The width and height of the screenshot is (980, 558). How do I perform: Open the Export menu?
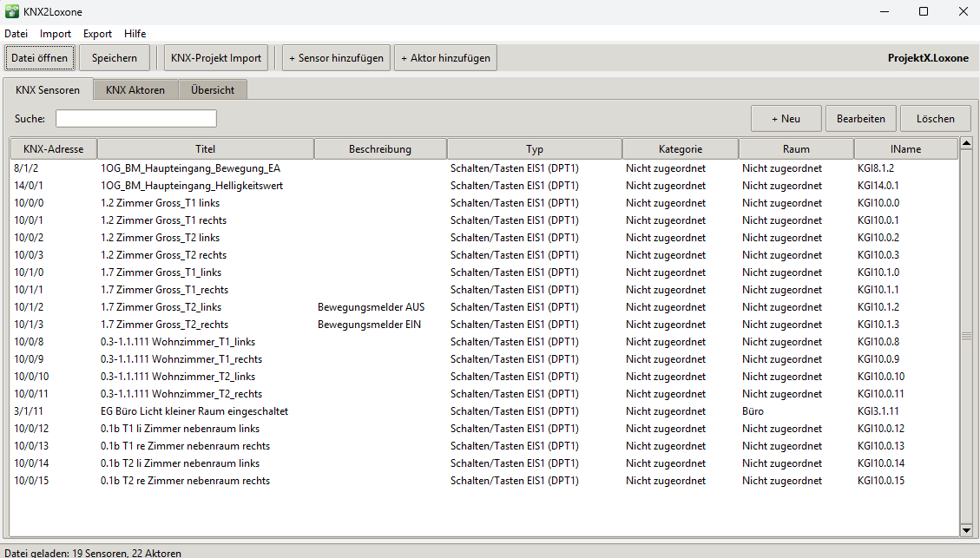click(x=97, y=34)
